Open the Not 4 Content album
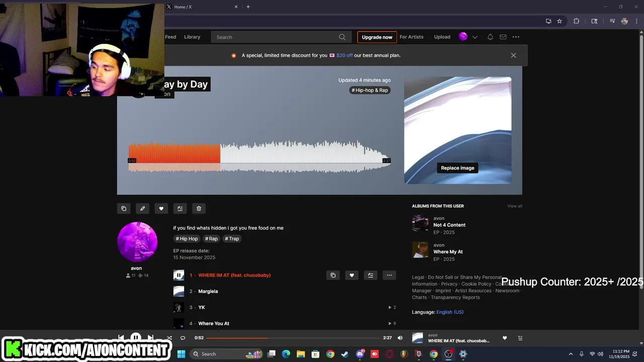644x362 pixels. pyautogui.click(x=449, y=225)
